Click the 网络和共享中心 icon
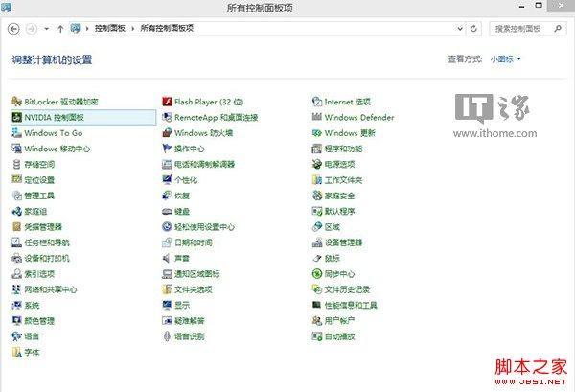Image resolution: width=575 pixels, height=392 pixels. click(x=16, y=289)
